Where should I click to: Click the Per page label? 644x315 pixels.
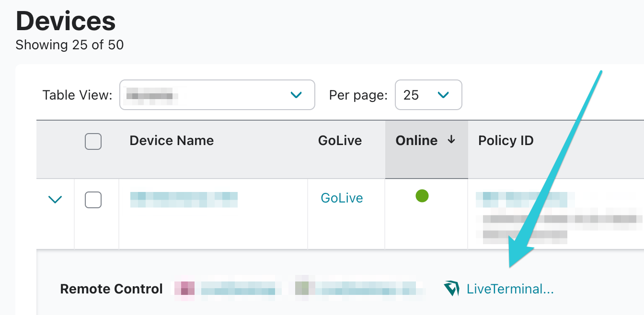pos(358,95)
